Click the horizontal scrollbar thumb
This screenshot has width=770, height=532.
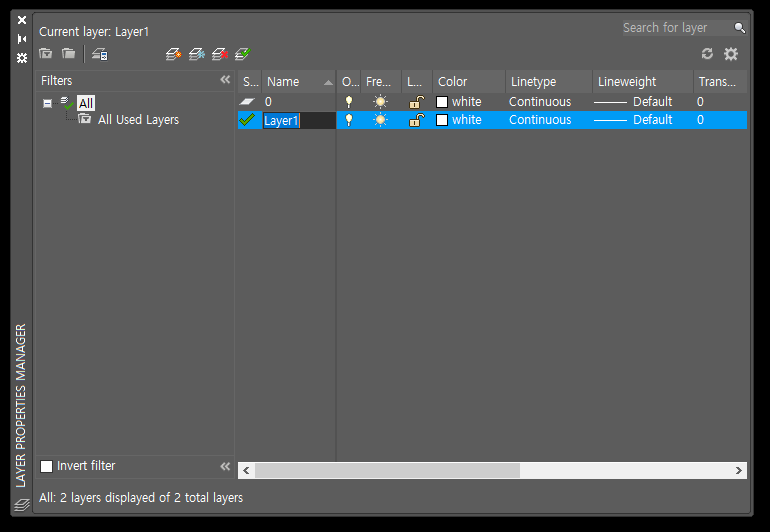pos(387,470)
